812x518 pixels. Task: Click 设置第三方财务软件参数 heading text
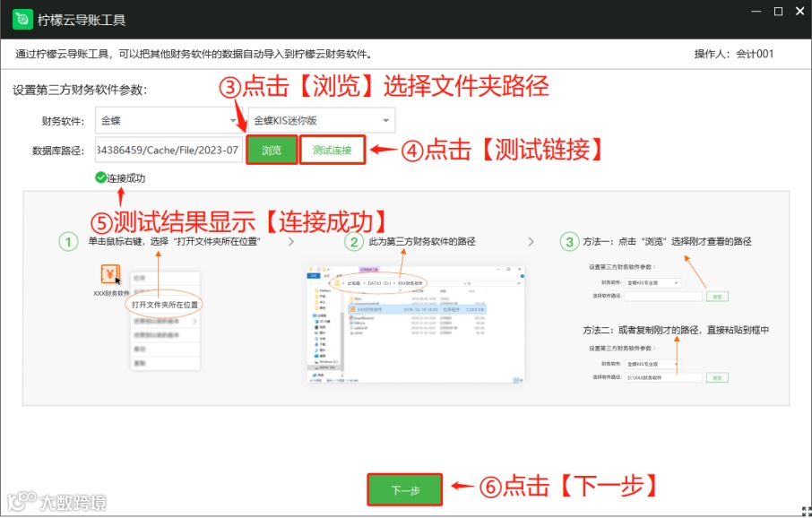(80, 90)
